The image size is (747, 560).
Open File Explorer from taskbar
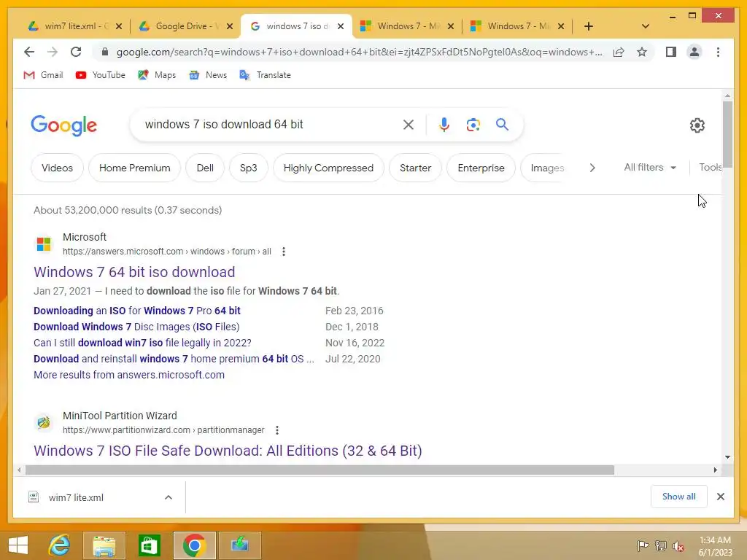coord(104,545)
